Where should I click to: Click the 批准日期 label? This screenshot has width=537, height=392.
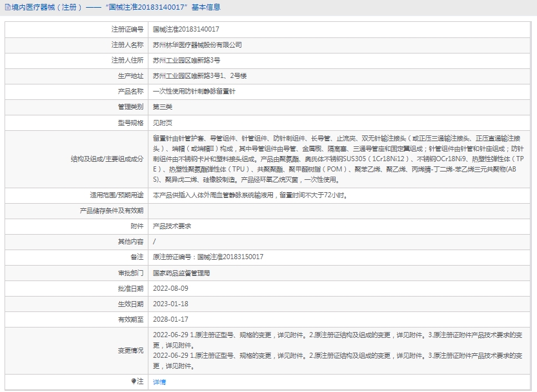[x=130, y=288]
